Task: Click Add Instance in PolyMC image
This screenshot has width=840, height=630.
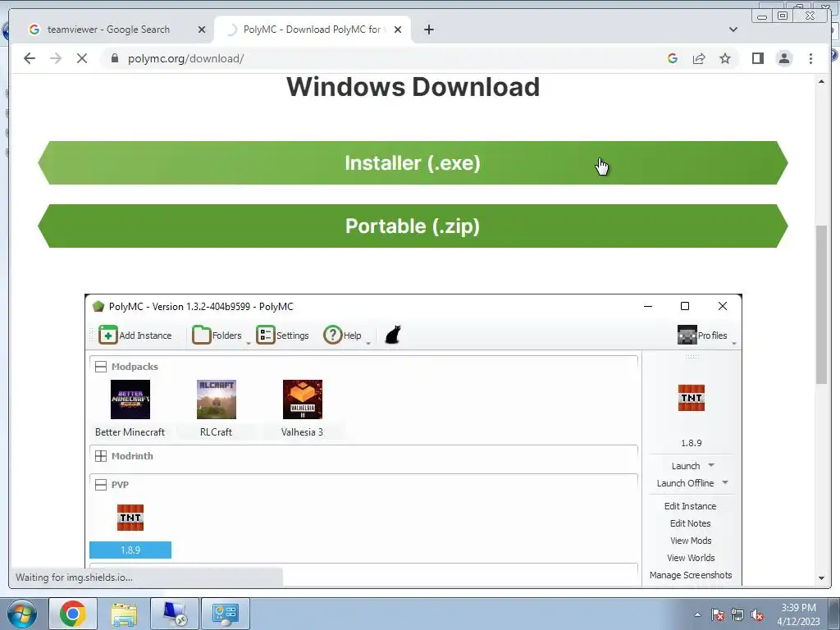Action: tap(135, 336)
